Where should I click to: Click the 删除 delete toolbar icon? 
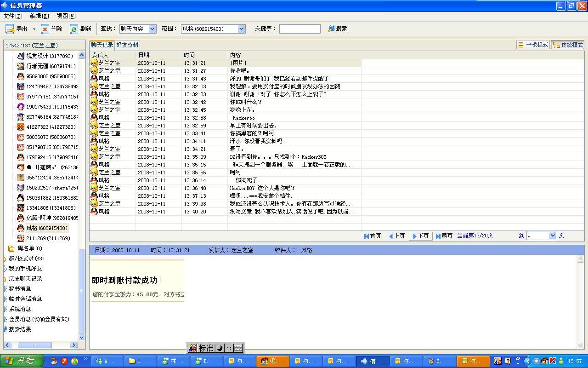45,29
